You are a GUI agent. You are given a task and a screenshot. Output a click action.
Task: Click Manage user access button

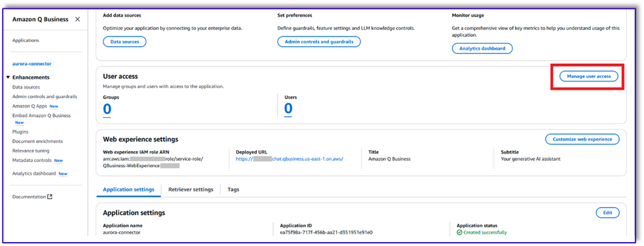click(589, 76)
